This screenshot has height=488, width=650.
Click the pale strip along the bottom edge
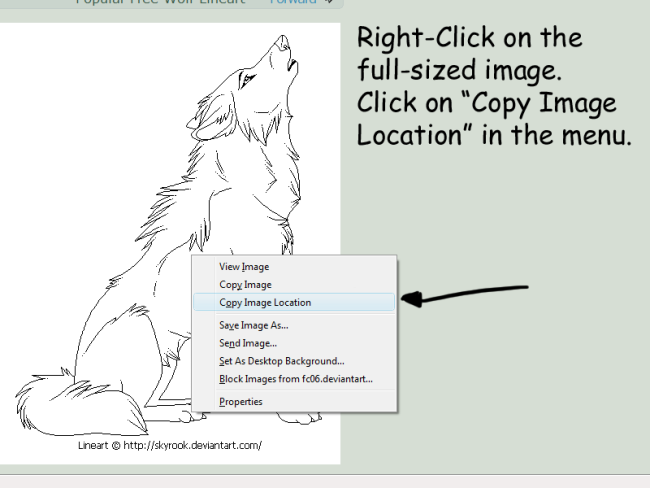(x=325, y=481)
